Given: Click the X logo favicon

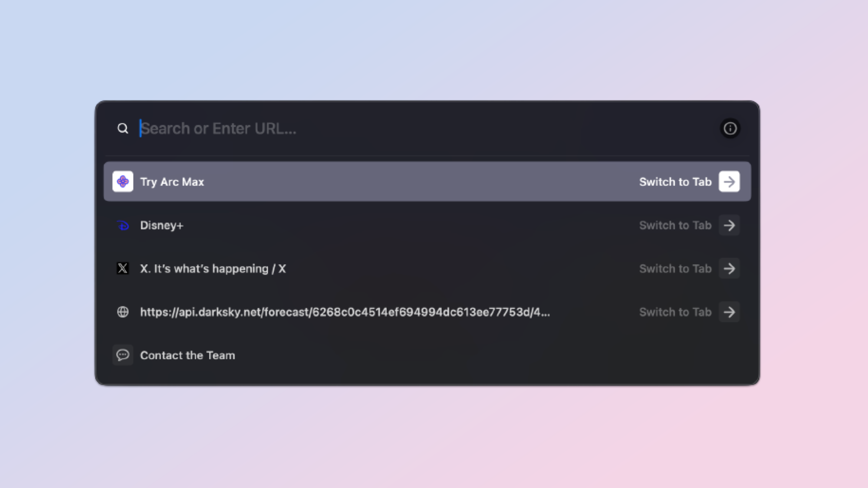Looking at the screenshot, I should point(123,269).
